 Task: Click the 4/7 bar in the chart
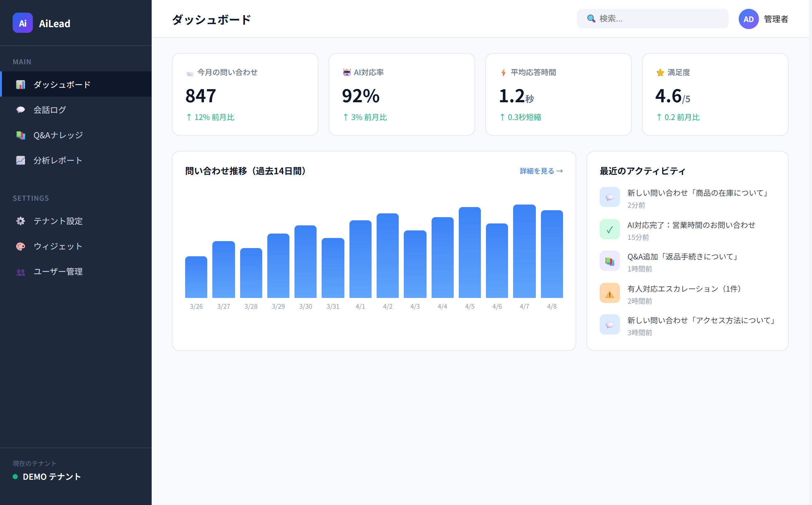tap(524, 251)
